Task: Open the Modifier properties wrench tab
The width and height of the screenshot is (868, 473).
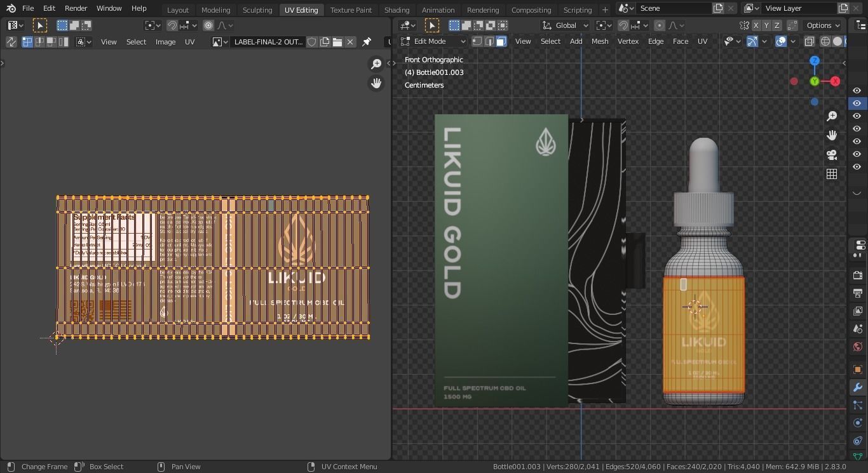Action: (857, 387)
